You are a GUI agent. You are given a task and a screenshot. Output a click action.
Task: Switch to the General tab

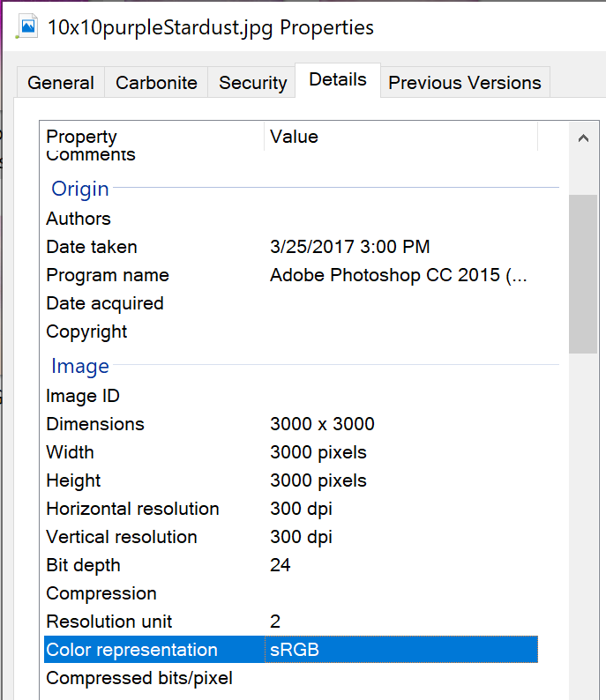(x=61, y=83)
